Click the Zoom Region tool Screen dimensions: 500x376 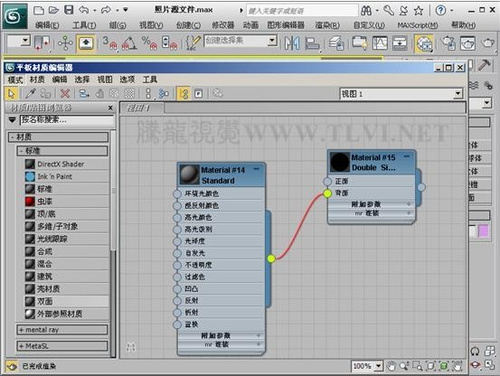(417, 366)
